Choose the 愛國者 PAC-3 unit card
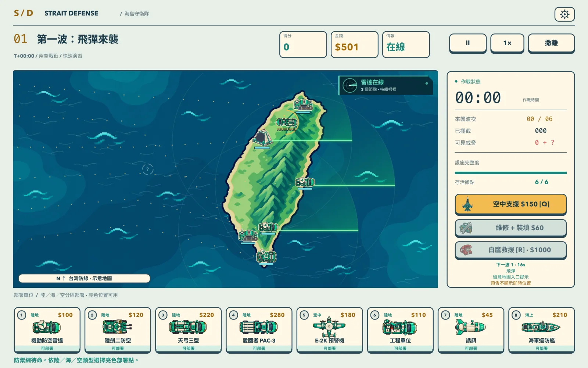 pos(259,330)
